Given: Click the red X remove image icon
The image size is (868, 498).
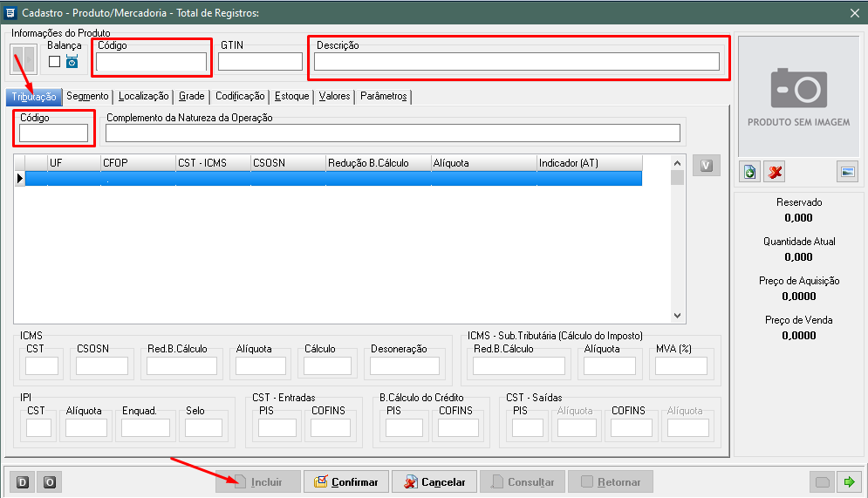Looking at the screenshot, I should tap(774, 172).
